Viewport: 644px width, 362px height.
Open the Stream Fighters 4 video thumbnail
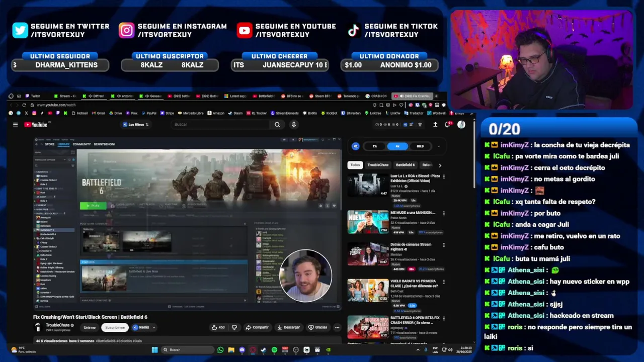(x=368, y=254)
